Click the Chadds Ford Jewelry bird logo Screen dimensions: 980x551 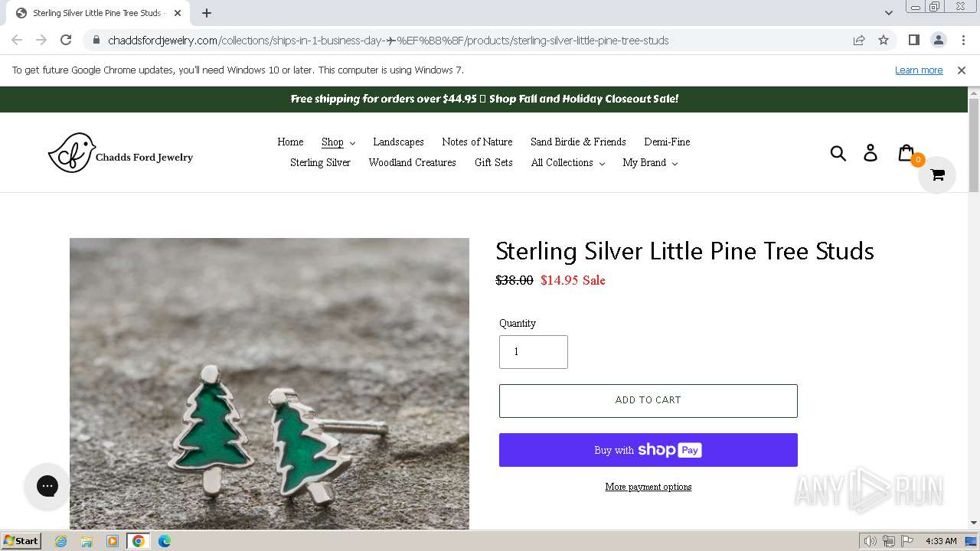pyautogui.click(x=120, y=153)
